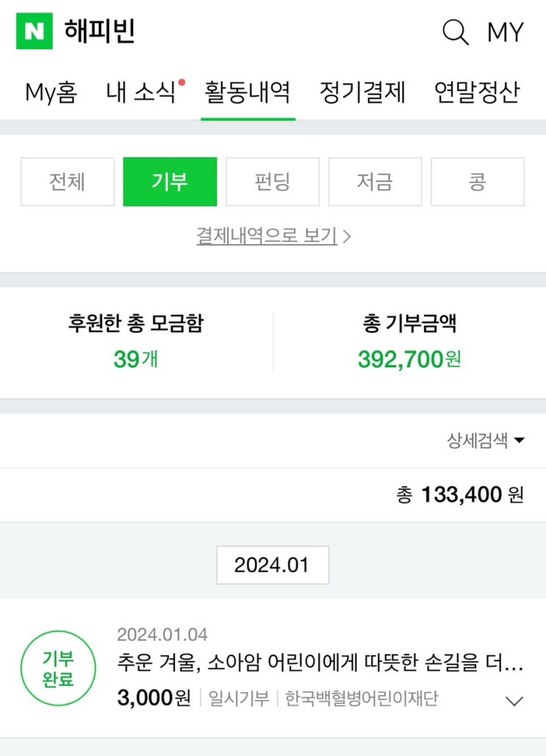Expand donation entry details chevron
The image size is (546, 756).
pos(515,701)
